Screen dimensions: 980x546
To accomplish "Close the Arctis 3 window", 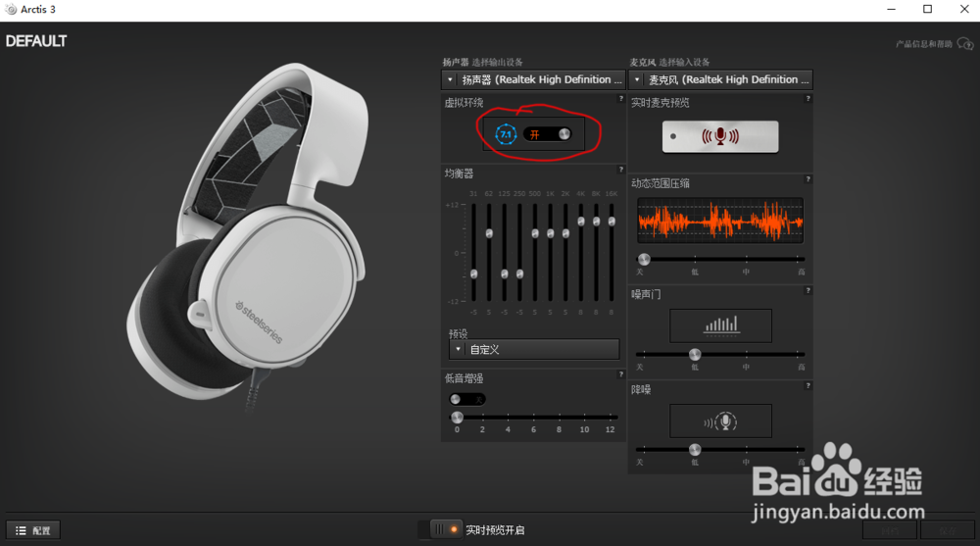I will (x=963, y=10).
